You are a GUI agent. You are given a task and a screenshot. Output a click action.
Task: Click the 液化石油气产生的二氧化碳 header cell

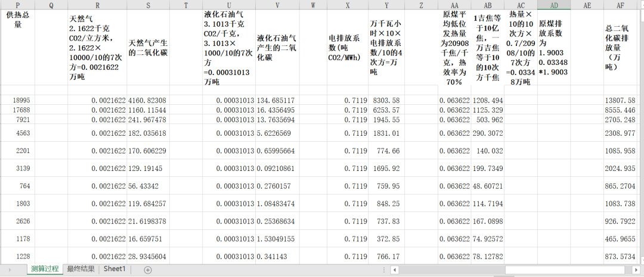coord(278,47)
